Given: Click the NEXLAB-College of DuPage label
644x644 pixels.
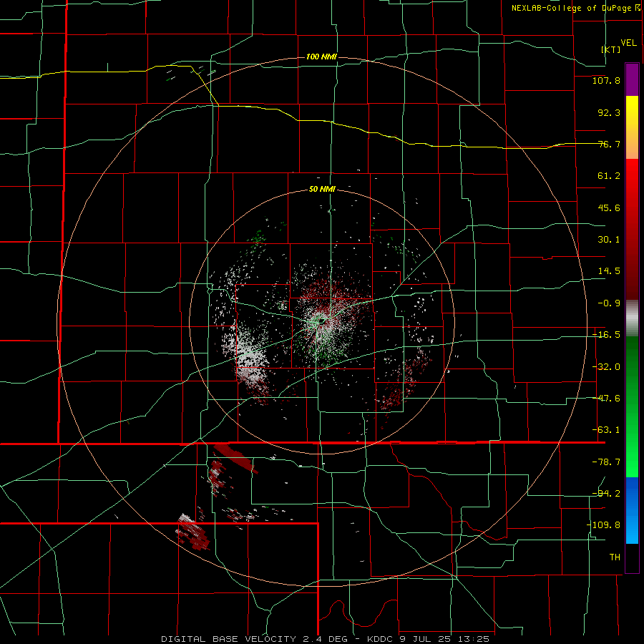Looking at the screenshot, I should [x=575, y=8].
